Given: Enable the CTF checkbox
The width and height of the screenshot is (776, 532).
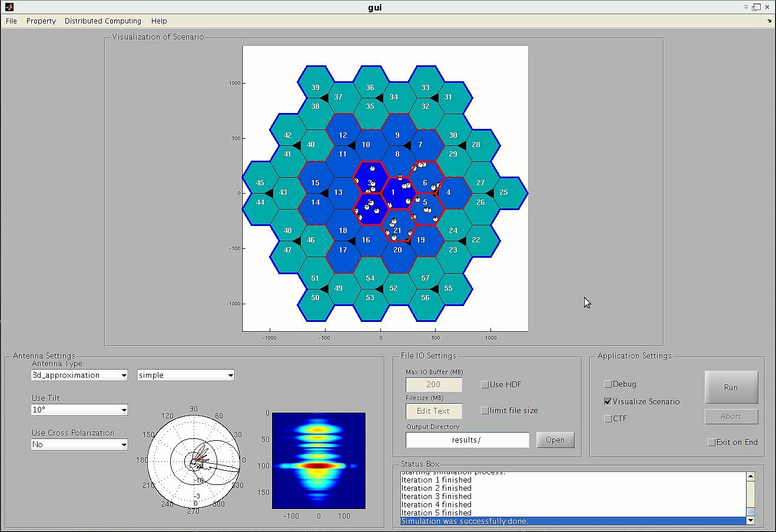Looking at the screenshot, I should (608, 418).
